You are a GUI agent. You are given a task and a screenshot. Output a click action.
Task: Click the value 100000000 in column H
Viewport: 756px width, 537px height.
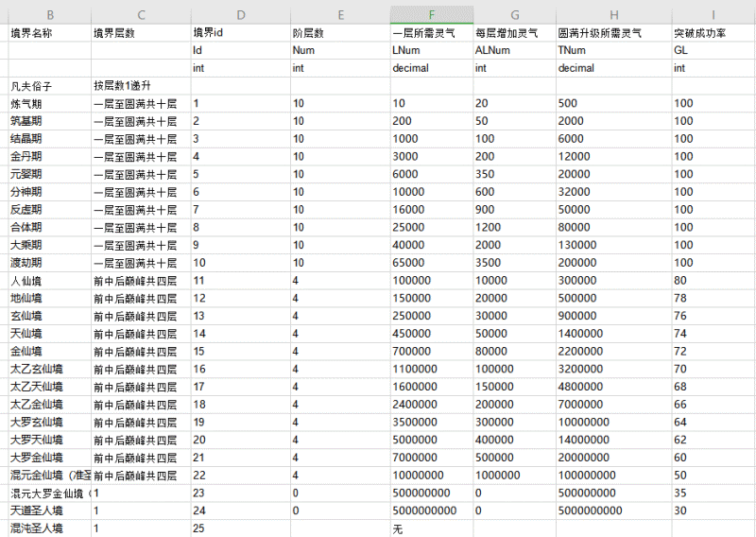(x=613, y=476)
